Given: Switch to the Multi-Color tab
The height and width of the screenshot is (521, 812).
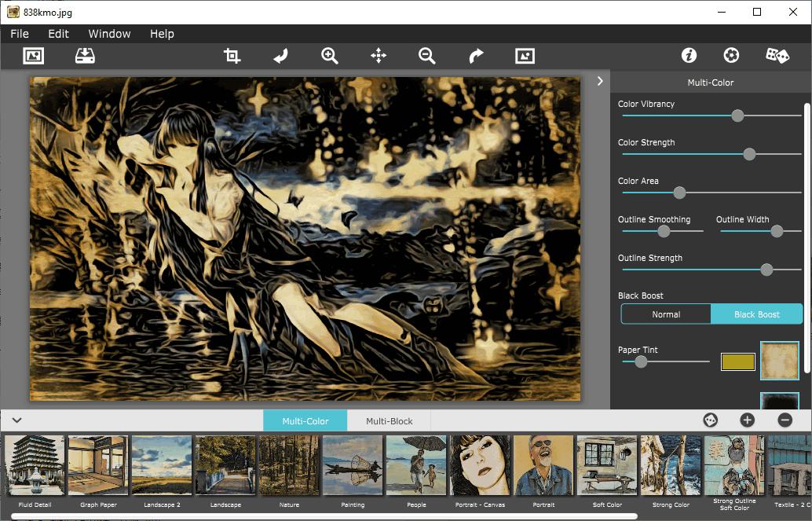Looking at the screenshot, I should tap(305, 421).
